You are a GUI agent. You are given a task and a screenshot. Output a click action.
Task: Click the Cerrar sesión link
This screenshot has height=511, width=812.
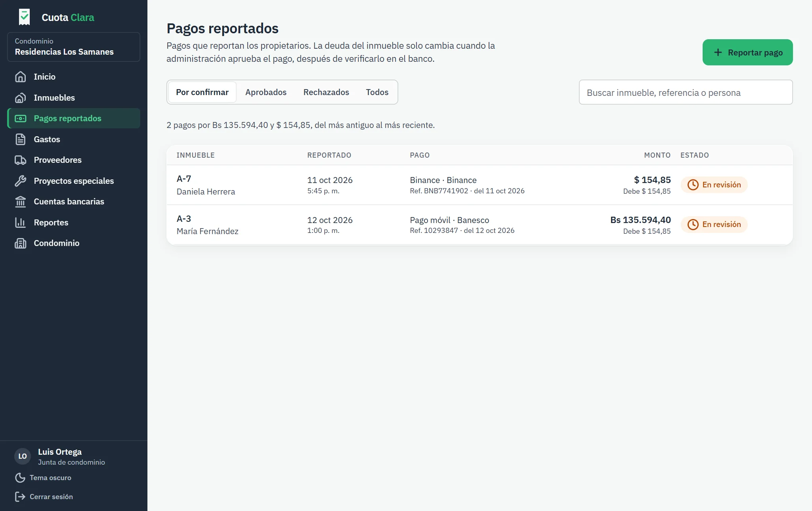click(44, 497)
